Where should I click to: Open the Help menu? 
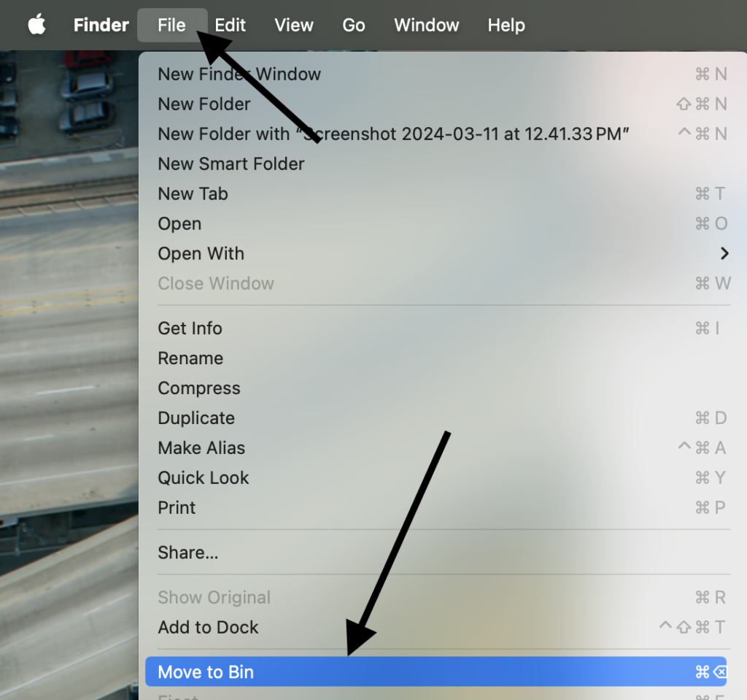tap(506, 25)
